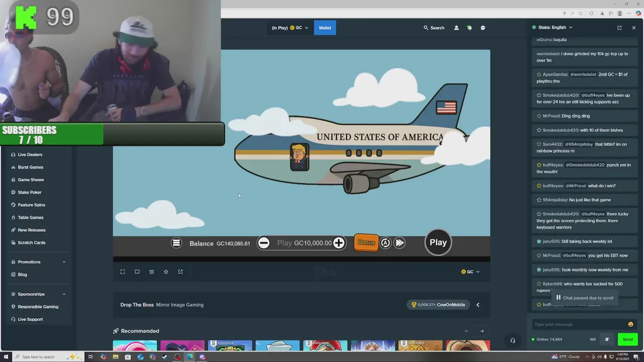Click the Promotions gift icon

13,262
